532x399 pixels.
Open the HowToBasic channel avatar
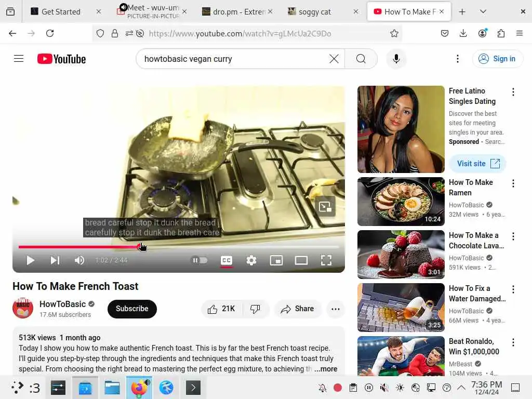coord(23,308)
